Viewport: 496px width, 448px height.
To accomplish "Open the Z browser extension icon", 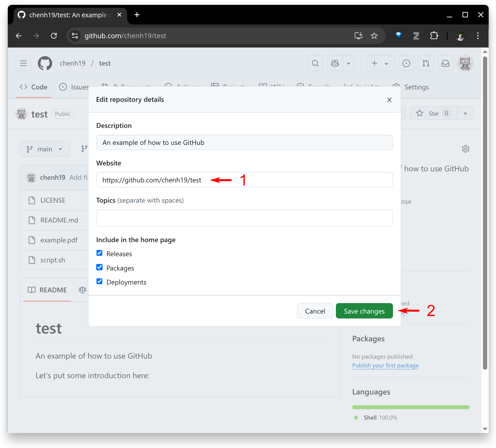I will click(416, 36).
